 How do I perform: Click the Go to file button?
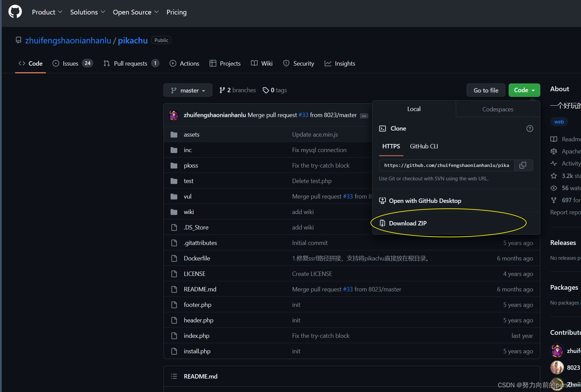[486, 90]
